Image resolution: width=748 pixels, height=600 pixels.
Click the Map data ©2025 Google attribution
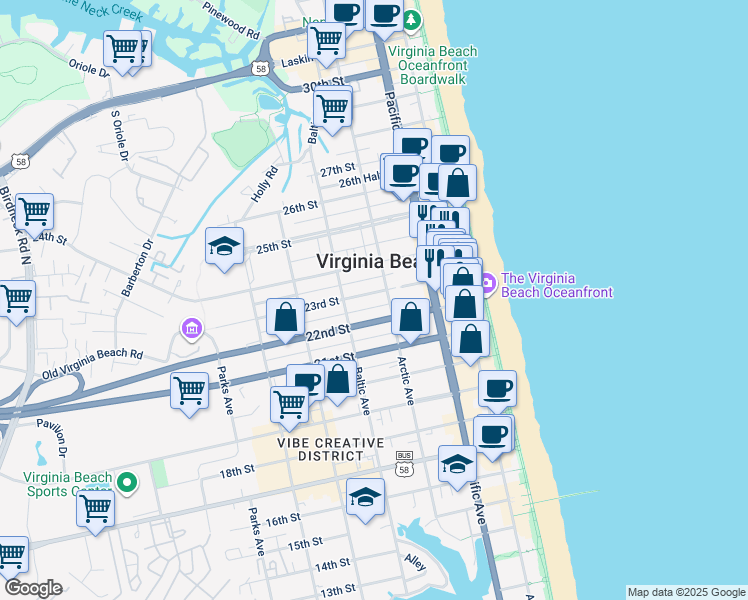click(x=686, y=592)
